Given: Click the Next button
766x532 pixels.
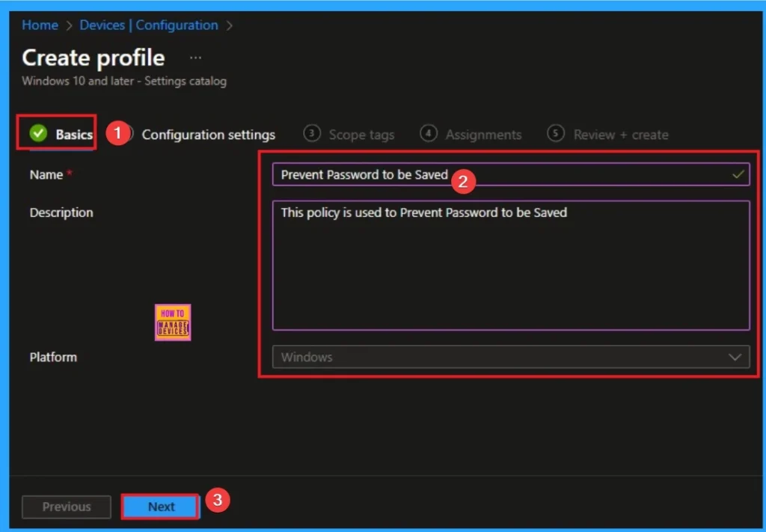Looking at the screenshot, I should click(x=159, y=507).
